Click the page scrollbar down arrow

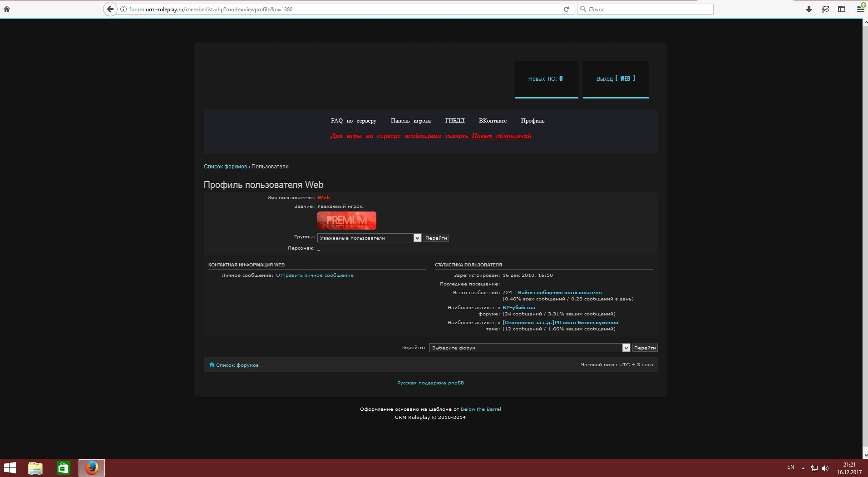865,455
